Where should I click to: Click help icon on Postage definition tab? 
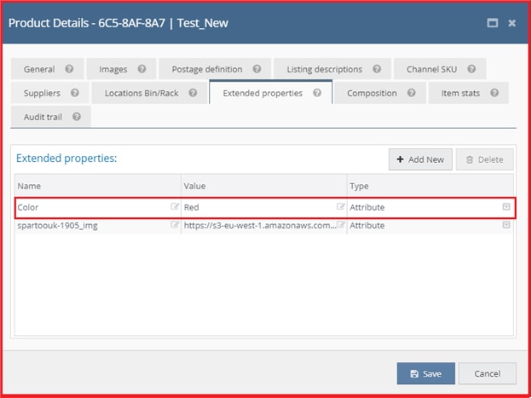pyautogui.click(x=257, y=69)
